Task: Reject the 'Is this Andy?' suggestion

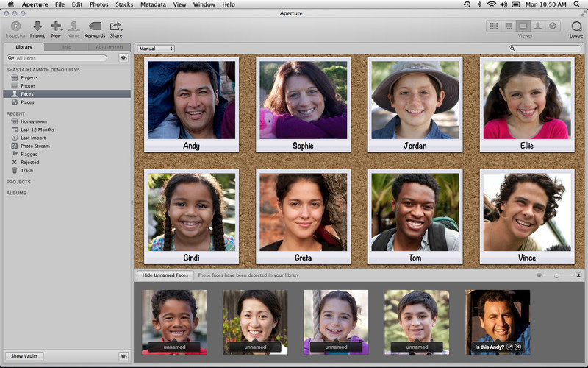Action: (518, 346)
